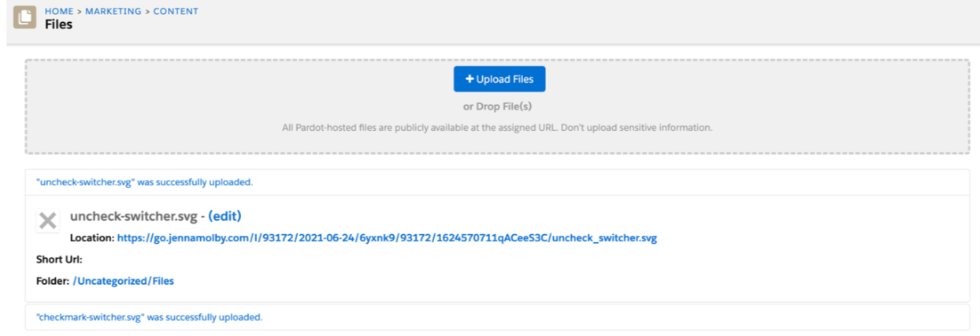The width and height of the screenshot is (980, 336).
Task: Open the /Uncategorized/Files folder link
Action: point(124,280)
